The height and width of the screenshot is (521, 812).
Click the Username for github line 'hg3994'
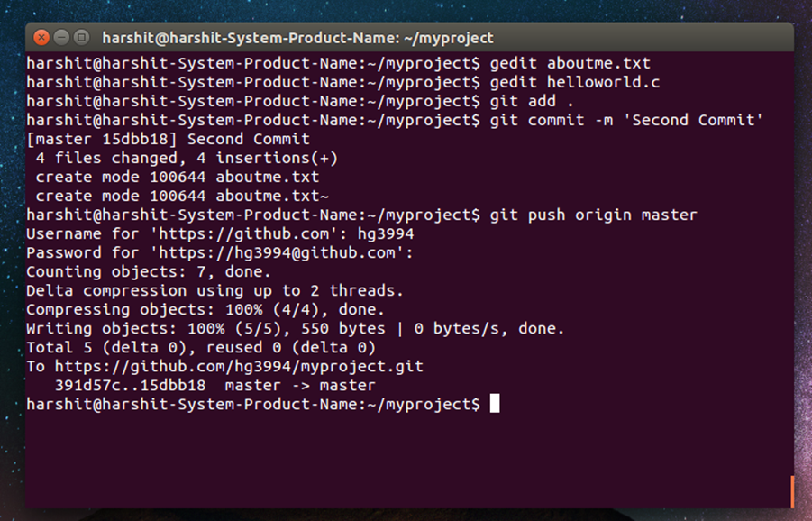click(x=220, y=233)
